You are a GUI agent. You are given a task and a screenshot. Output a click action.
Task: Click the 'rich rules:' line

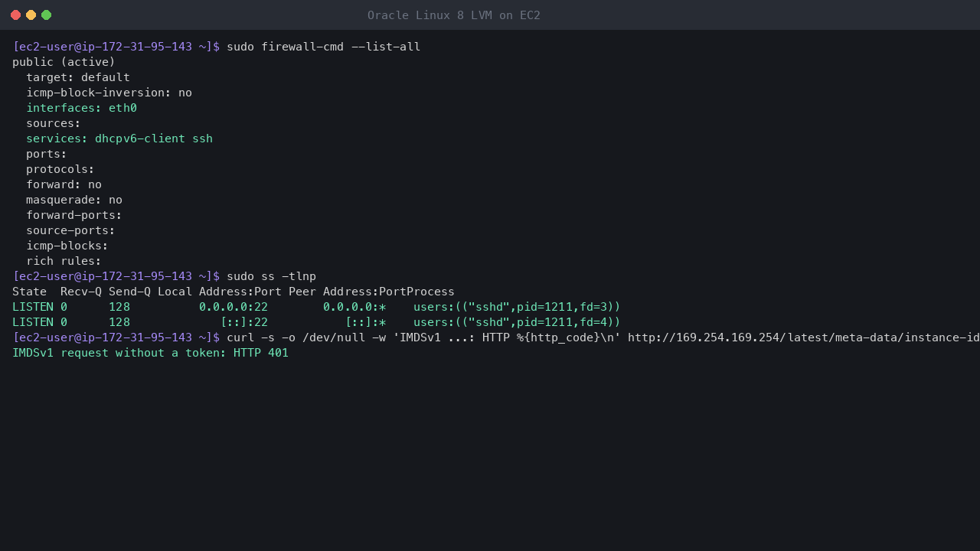pos(64,261)
